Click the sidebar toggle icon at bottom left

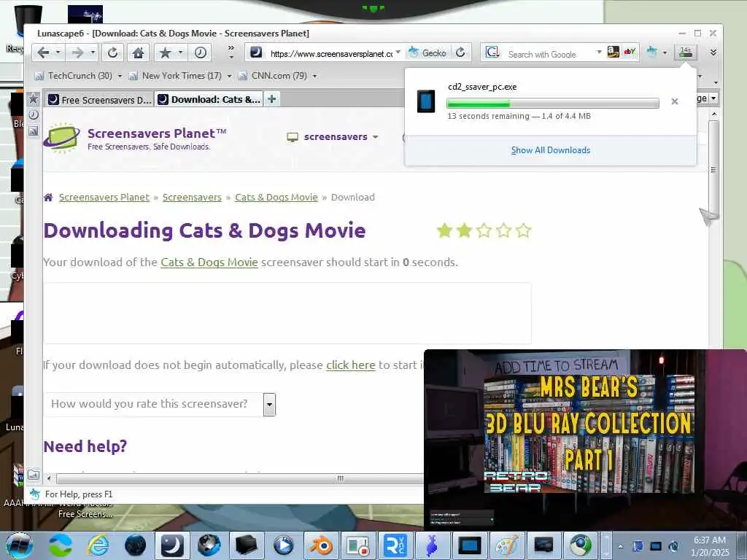click(x=34, y=475)
